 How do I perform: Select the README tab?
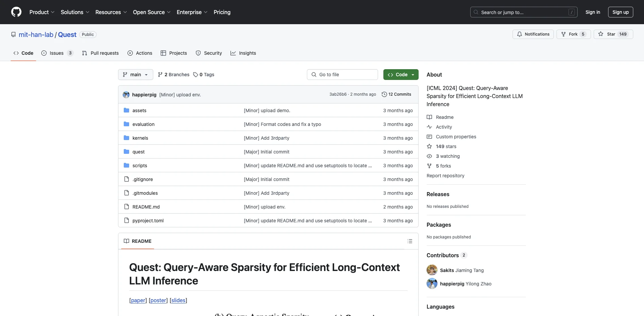click(x=138, y=241)
